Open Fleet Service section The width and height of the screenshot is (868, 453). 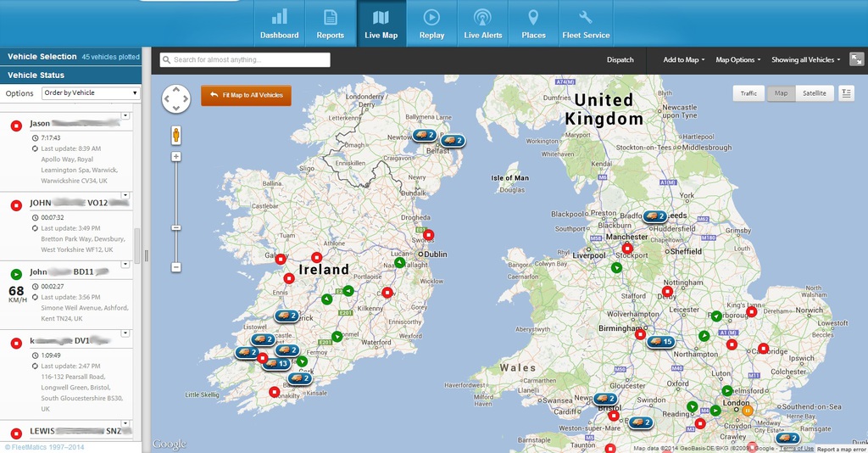tap(586, 24)
